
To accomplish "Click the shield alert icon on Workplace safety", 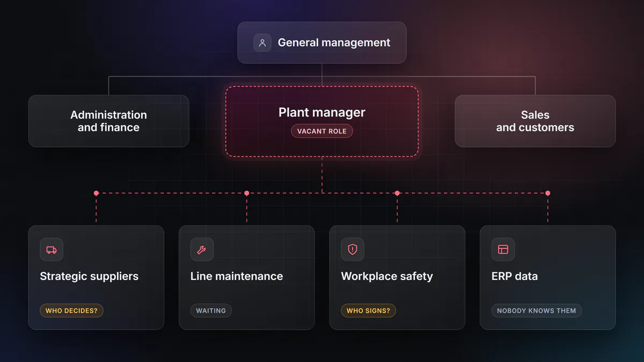I will [353, 250].
